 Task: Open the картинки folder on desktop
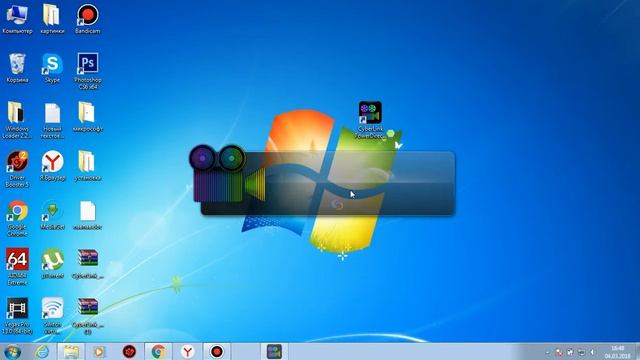[52, 18]
